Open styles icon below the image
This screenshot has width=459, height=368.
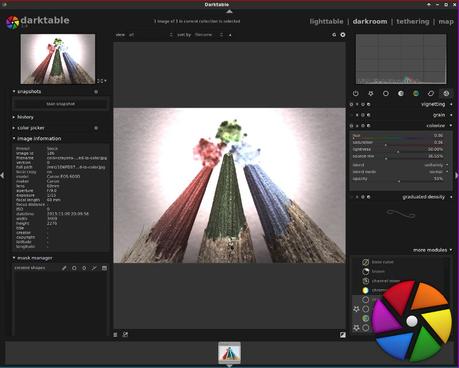tap(125, 334)
